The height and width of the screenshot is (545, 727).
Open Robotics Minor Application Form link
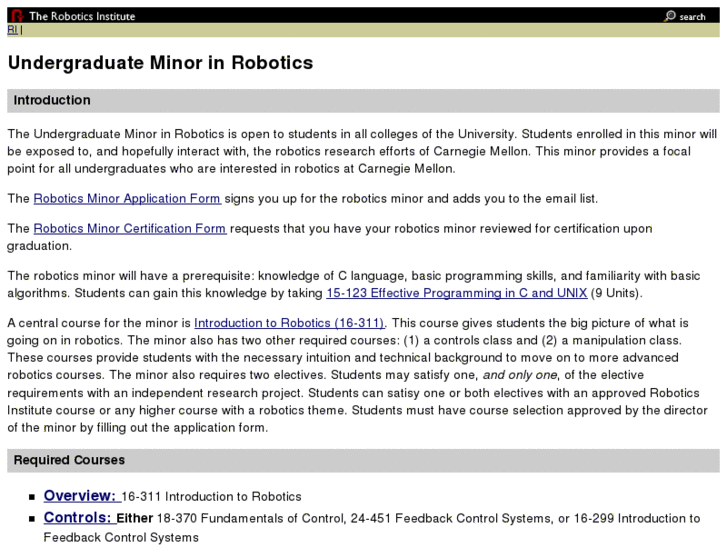coord(127,199)
